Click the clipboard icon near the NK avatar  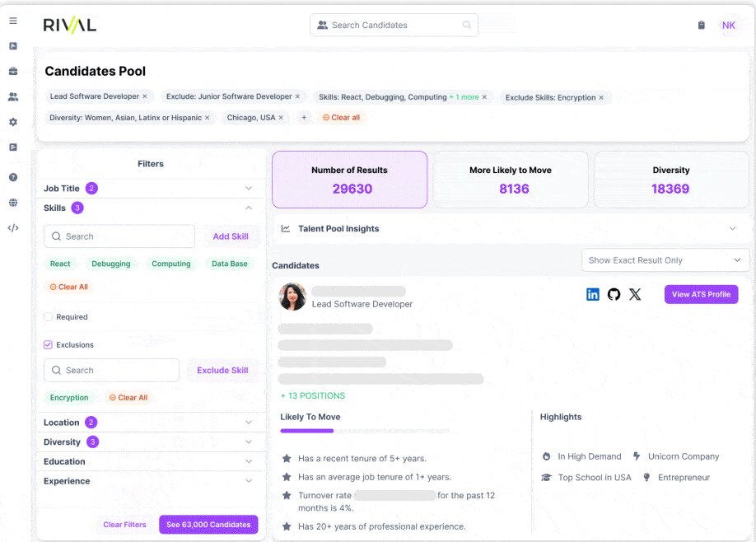coord(702,26)
